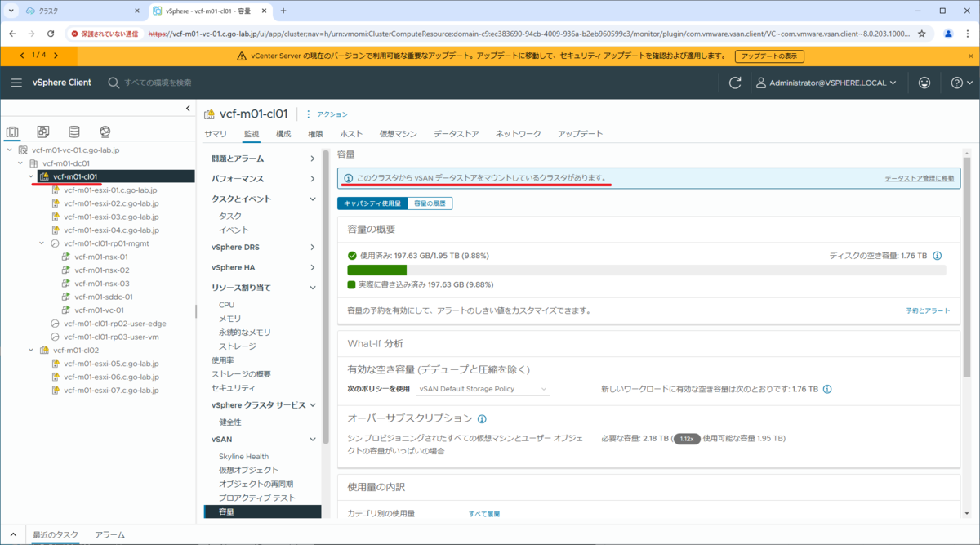Open the アクション menu
This screenshot has width=980, height=545.
pos(327,114)
